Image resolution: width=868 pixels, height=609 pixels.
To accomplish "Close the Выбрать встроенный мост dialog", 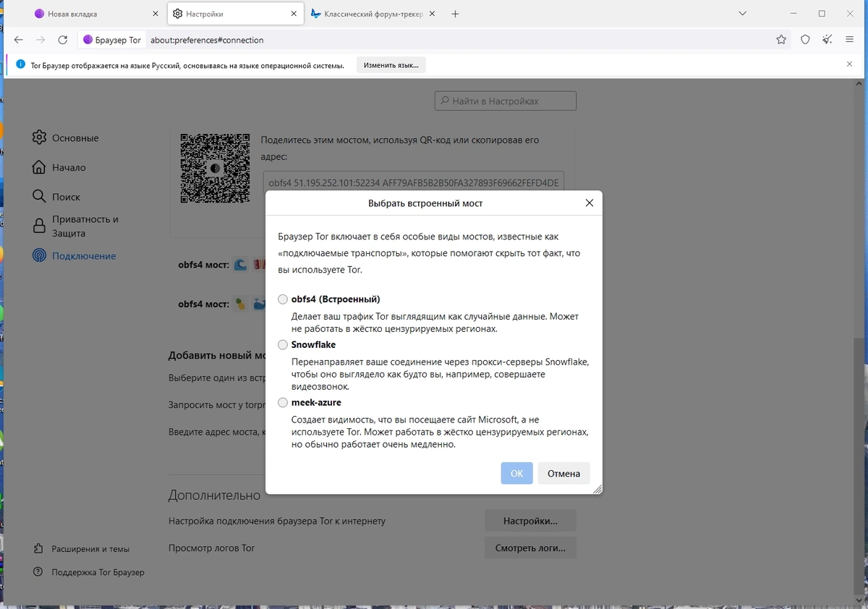I will coord(589,203).
